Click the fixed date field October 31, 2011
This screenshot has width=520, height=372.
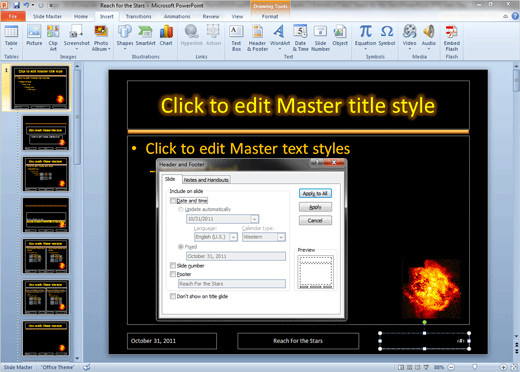point(236,256)
